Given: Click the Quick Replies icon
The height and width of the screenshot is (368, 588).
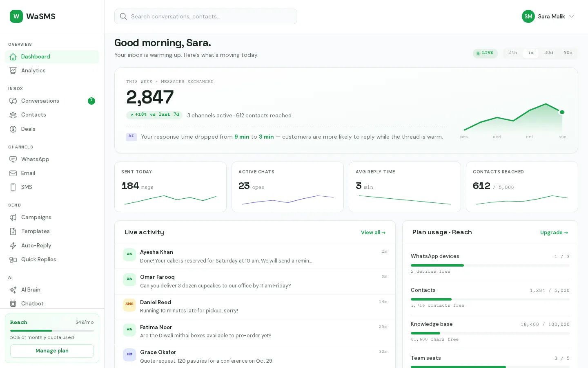Looking at the screenshot, I should [x=13, y=260].
